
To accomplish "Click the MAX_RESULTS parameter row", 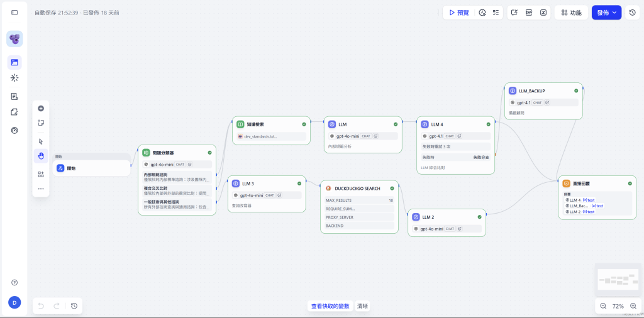I will (x=359, y=200).
